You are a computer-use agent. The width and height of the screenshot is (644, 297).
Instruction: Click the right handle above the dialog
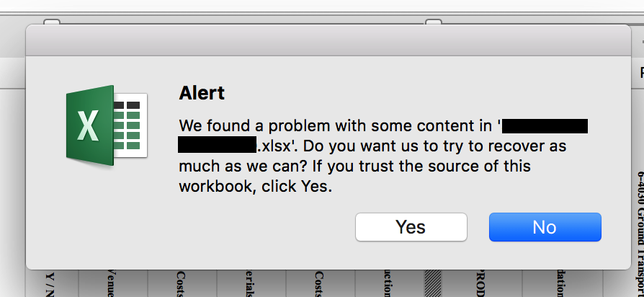tap(434, 22)
